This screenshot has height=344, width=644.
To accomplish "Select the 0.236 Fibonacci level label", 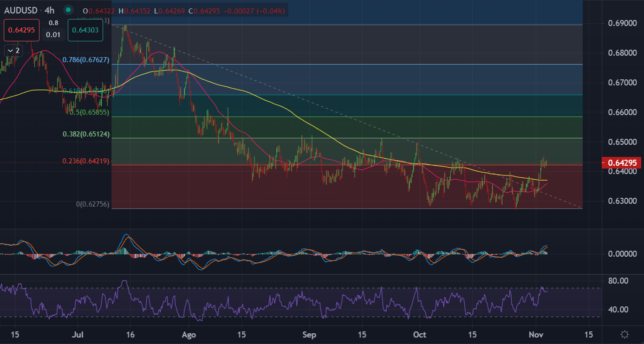I will point(85,161).
